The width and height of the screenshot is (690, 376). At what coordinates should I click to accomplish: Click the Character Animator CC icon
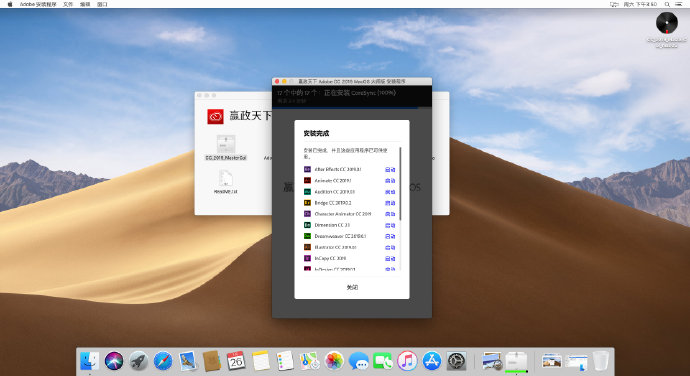point(307,214)
